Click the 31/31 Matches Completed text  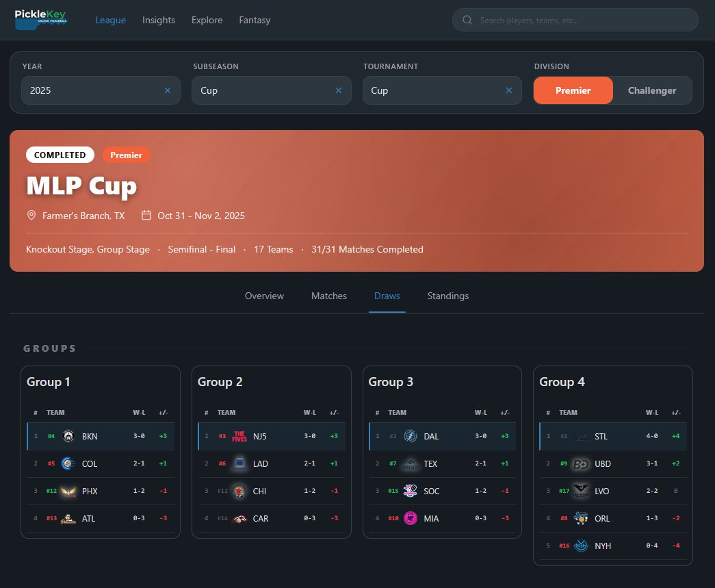pyautogui.click(x=367, y=250)
